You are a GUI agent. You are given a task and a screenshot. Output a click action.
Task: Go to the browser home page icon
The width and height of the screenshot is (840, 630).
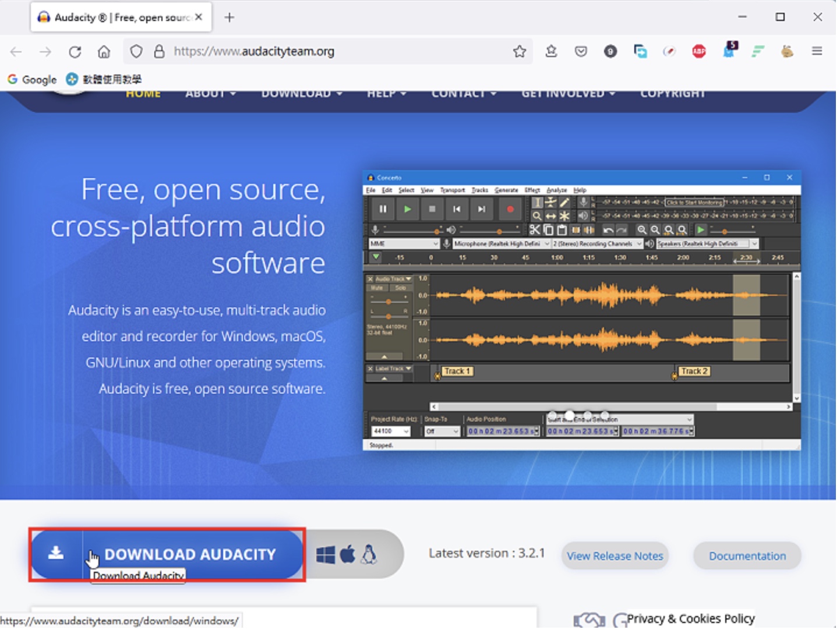click(104, 52)
